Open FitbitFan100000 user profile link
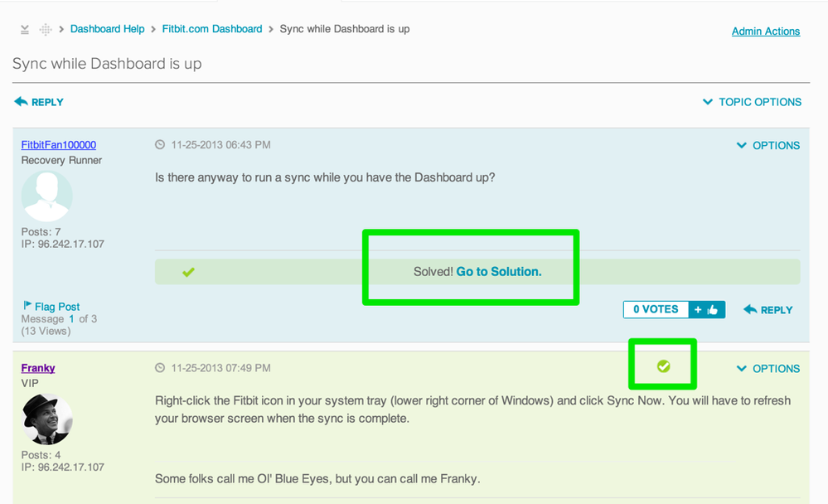828x504 pixels. [x=59, y=145]
